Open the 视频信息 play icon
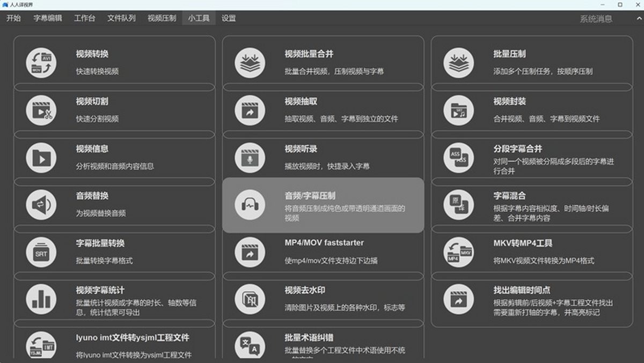The image size is (644, 363). [41, 158]
